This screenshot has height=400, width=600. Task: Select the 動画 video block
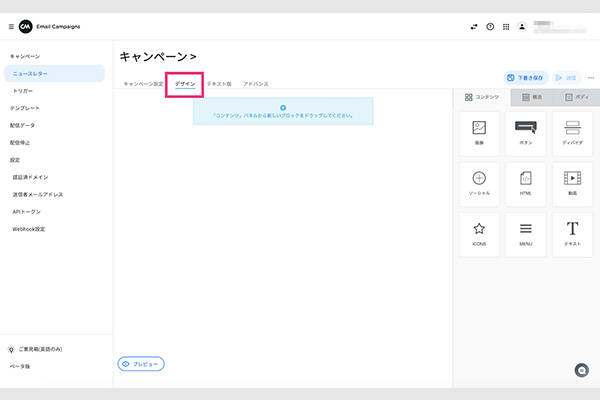[572, 183]
